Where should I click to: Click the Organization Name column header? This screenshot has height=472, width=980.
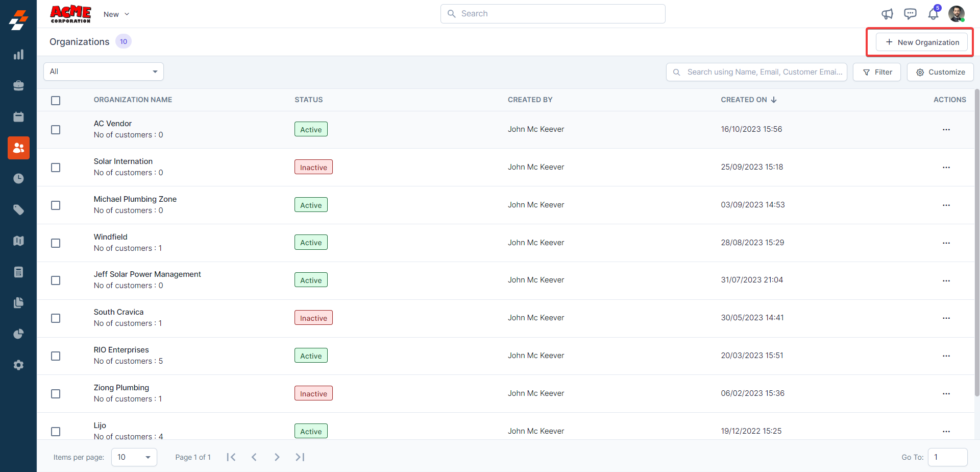click(133, 100)
